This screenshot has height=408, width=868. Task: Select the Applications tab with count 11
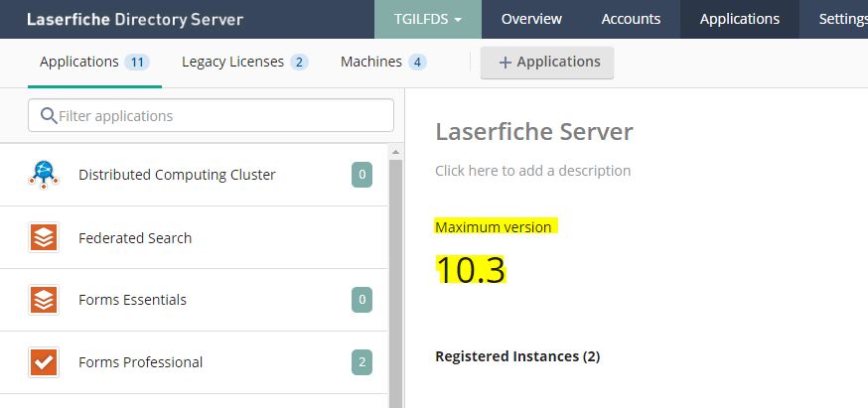click(93, 62)
